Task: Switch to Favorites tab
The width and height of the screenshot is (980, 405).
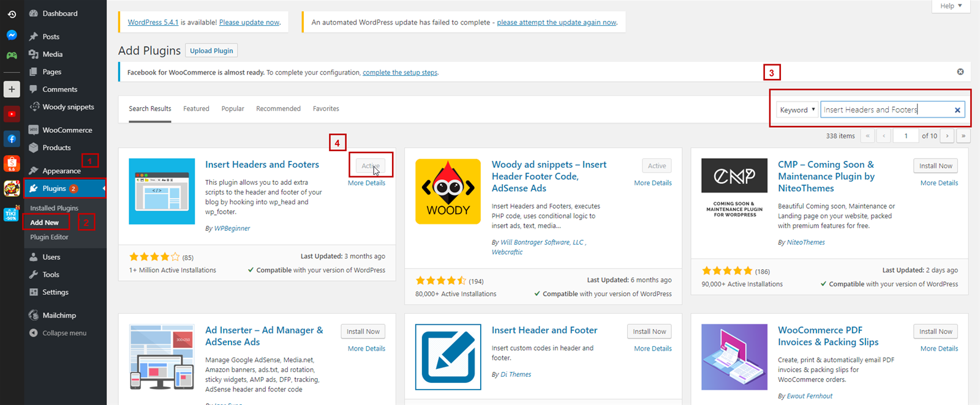Action: (x=326, y=109)
